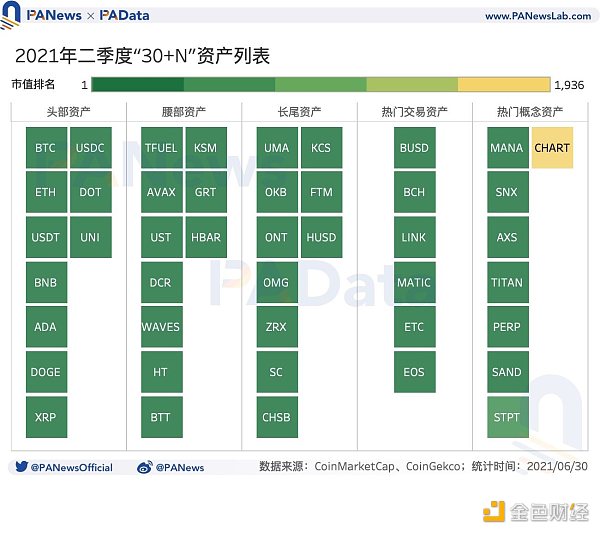Screen dimensions: 600x533
Task: Click the Weibo icon beside @PANews
Action: 144,467
